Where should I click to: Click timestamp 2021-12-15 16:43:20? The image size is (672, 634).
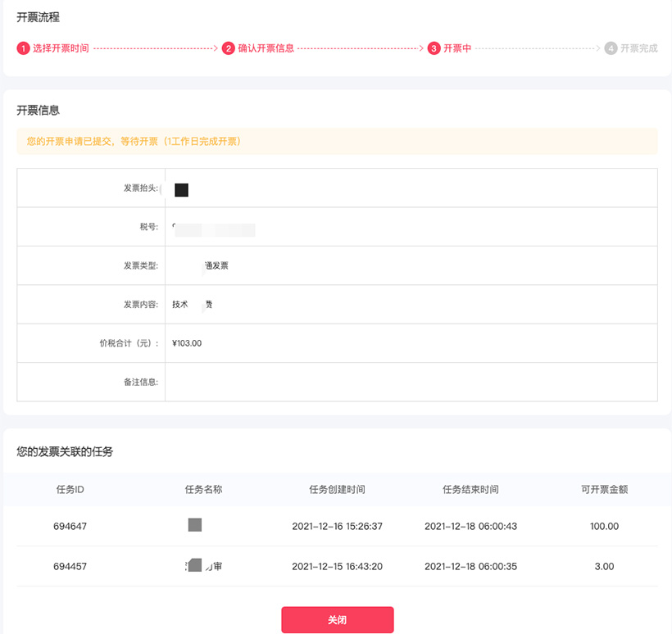coord(336,566)
